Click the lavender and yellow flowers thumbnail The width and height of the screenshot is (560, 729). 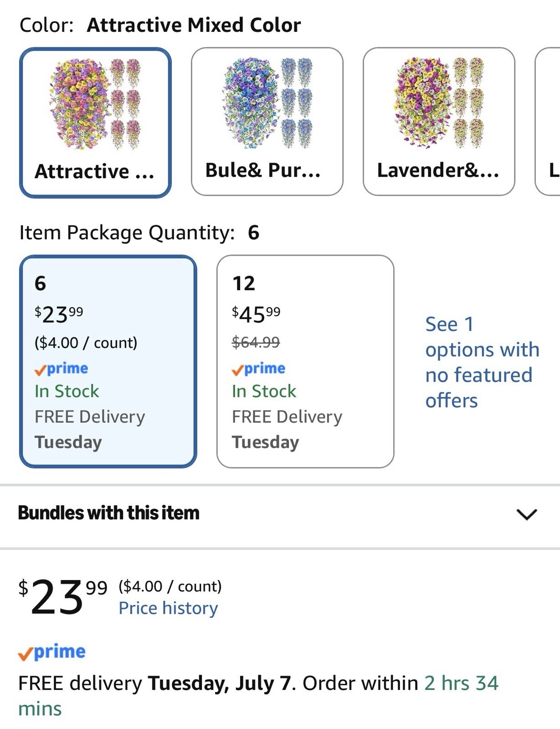tap(439, 103)
